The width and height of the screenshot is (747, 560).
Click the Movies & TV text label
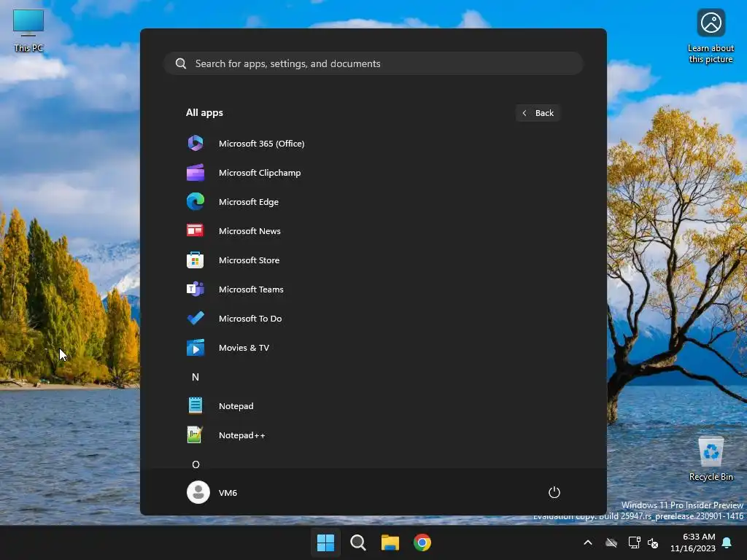pos(244,348)
